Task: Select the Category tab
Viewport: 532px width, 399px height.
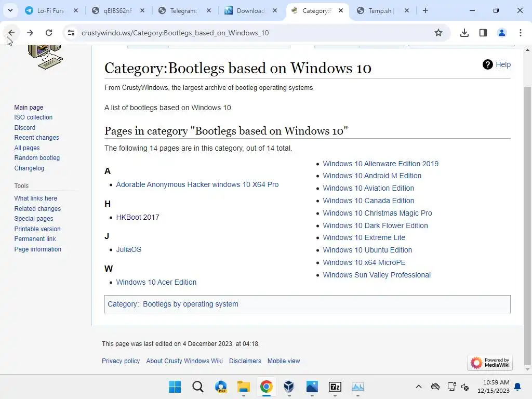Action: [317, 10]
